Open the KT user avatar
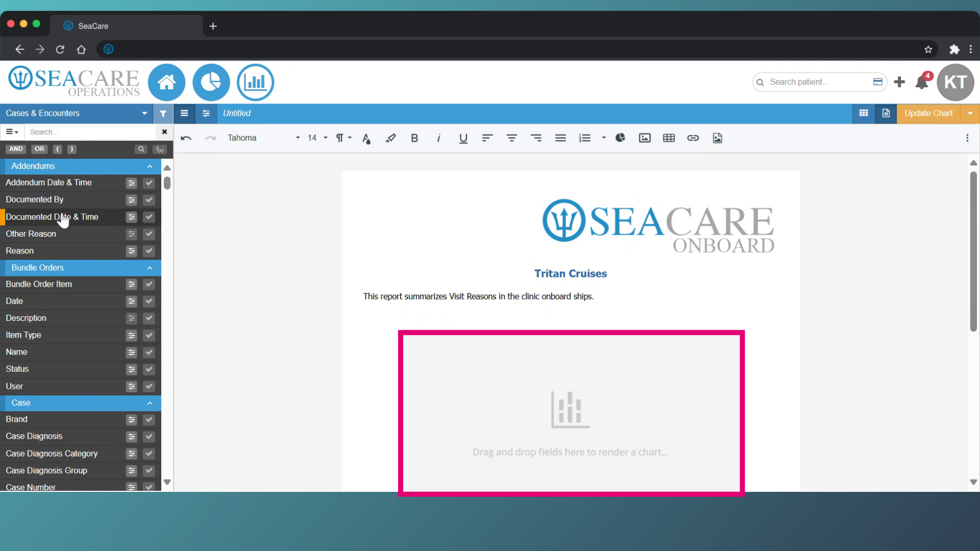This screenshot has width=980, height=551. [x=955, y=82]
